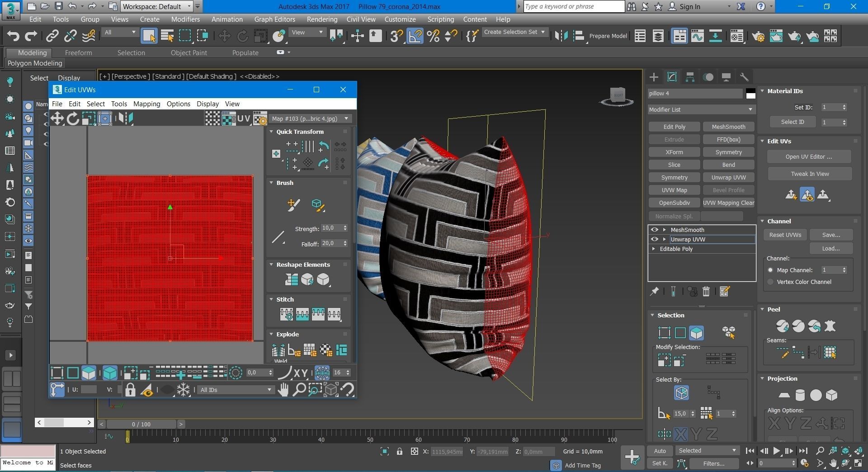Click Mirror tool in main toolbar
This screenshot has width=868, height=472.
tap(561, 36)
